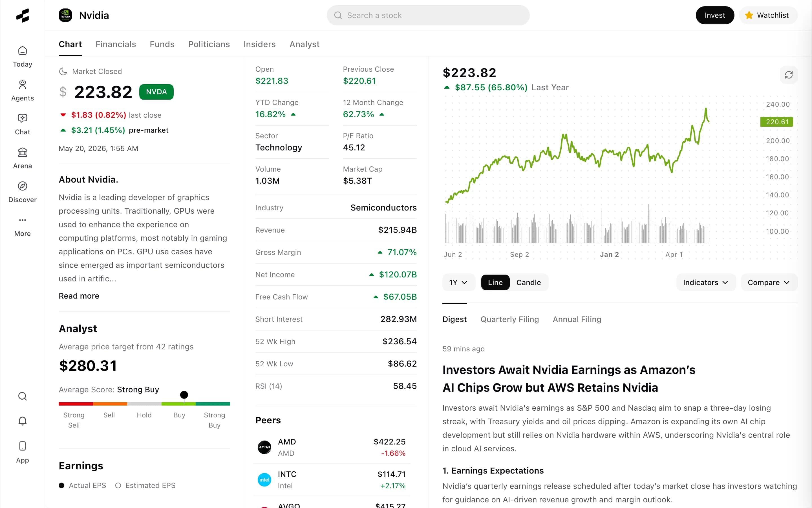Select the Line chart type
812x508 pixels.
coord(495,282)
